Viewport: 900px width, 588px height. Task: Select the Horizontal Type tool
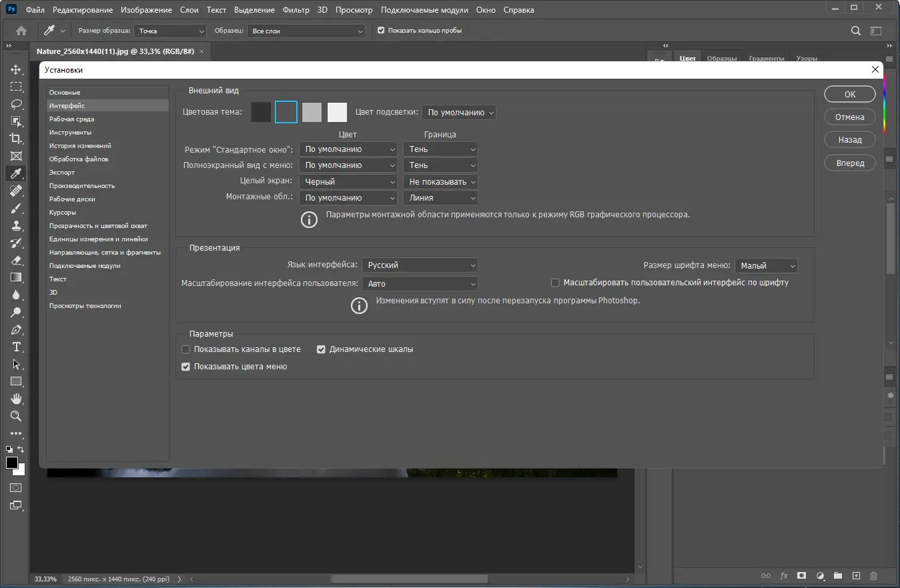pyautogui.click(x=16, y=347)
